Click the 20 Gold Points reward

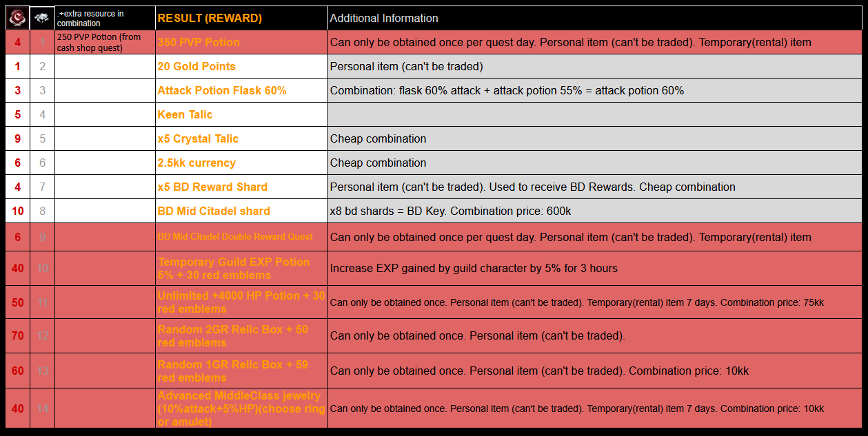click(x=196, y=66)
